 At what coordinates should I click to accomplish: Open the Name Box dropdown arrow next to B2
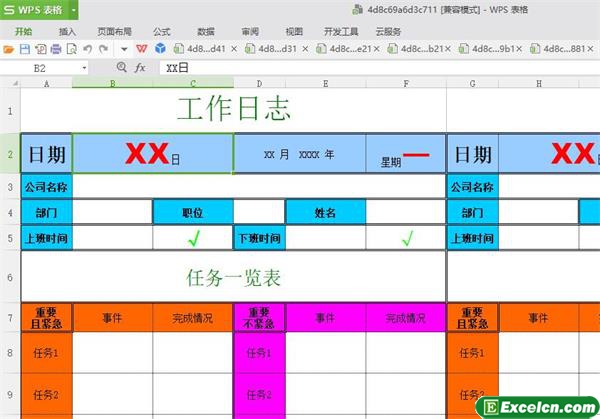click(x=84, y=68)
